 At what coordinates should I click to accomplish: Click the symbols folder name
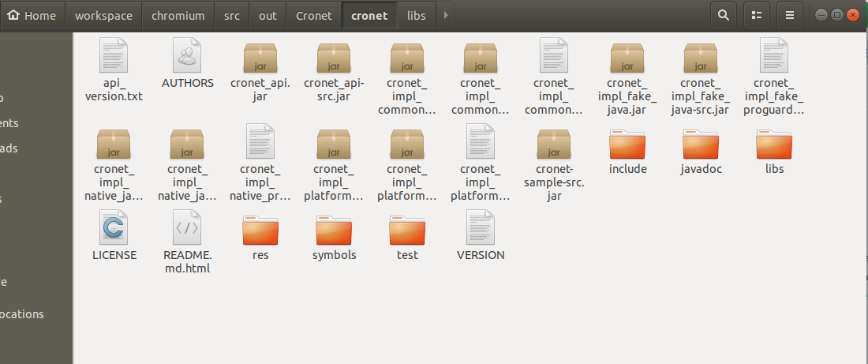334,255
